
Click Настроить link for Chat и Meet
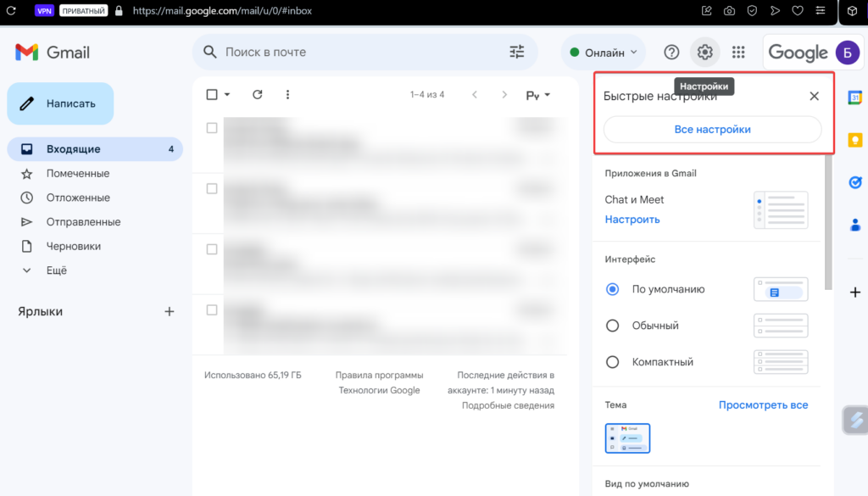tap(632, 220)
